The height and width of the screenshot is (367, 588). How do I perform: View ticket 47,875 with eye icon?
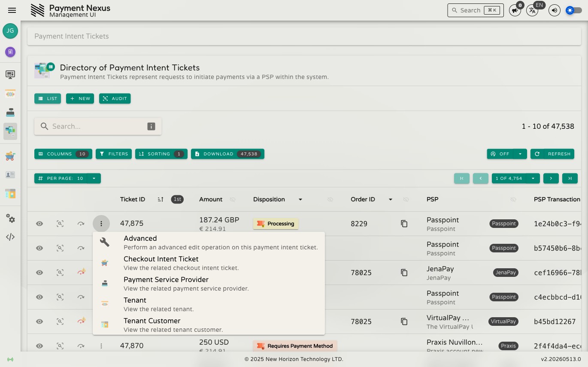pyautogui.click(x=39, y=224)
